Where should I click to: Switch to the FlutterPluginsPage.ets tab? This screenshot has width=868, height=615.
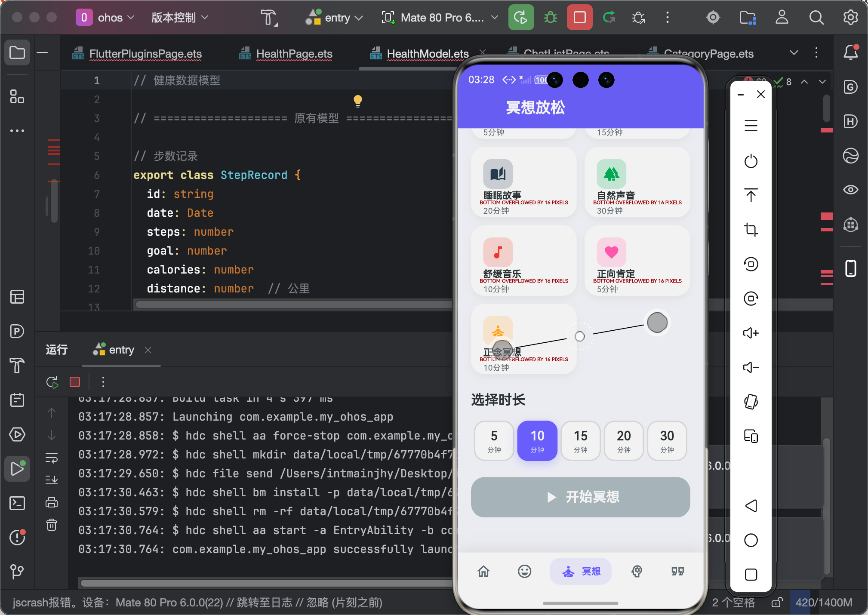(x=138, y=54)
